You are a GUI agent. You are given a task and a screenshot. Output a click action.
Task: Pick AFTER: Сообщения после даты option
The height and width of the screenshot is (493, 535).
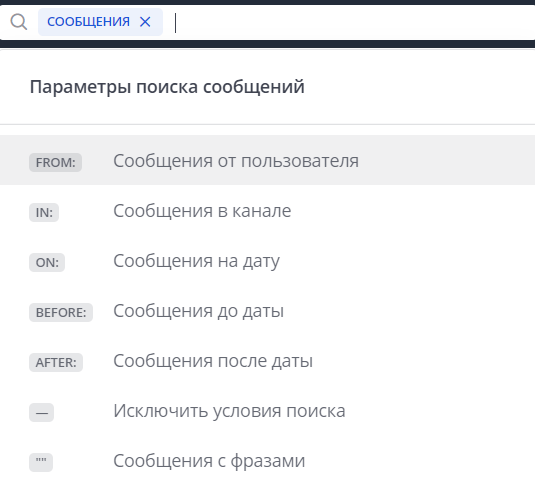coord(268,361)
